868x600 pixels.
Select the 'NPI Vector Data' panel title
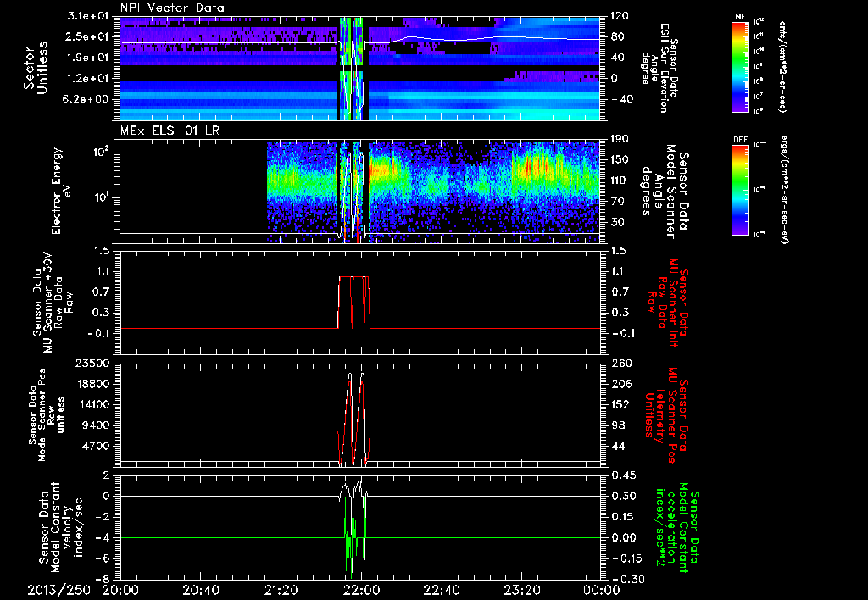click(x=172, y=8)
